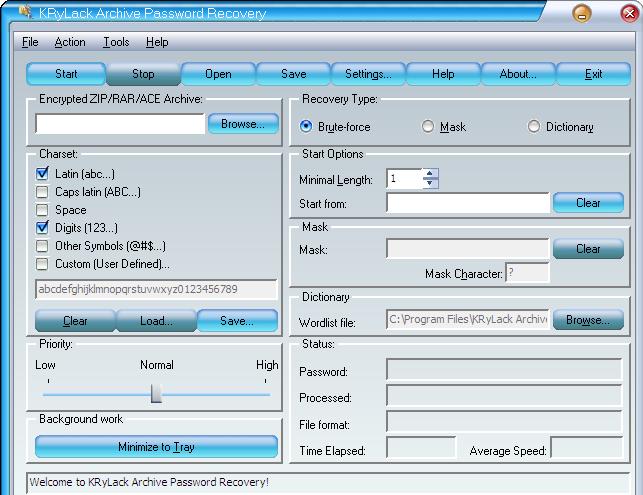Open the Help menu
643x495 pixels.
coord(157,42)
